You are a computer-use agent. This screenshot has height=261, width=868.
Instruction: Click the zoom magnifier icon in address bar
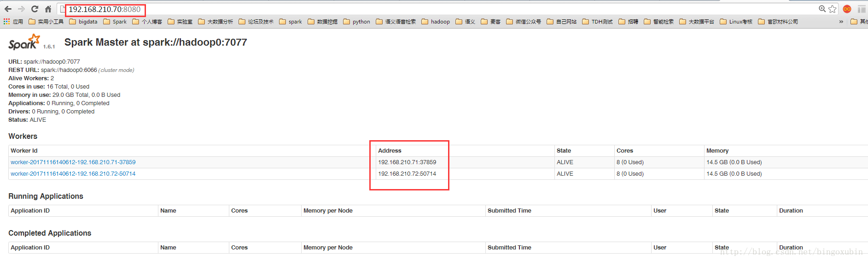point(822,9)
